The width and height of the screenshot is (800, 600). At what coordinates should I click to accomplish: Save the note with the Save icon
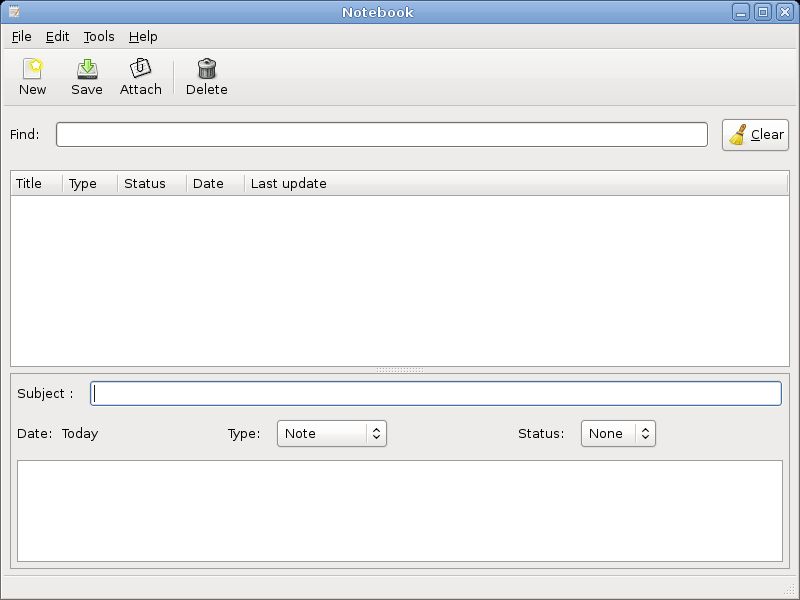(87, 77)
